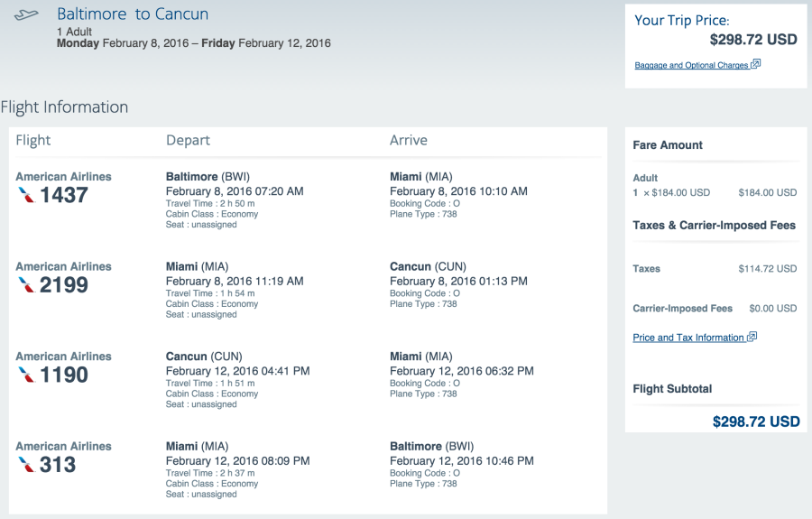Click flight number 1190
812x519 pixels.
(64, 374)
